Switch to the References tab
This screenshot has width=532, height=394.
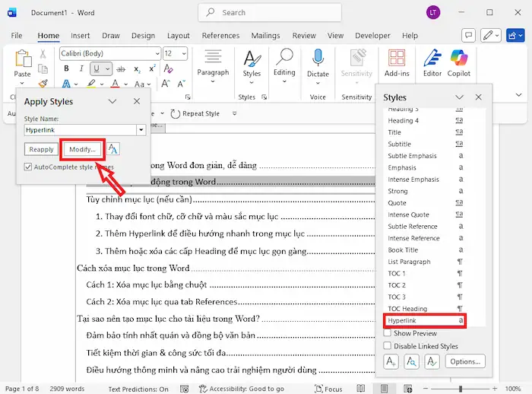220,36
